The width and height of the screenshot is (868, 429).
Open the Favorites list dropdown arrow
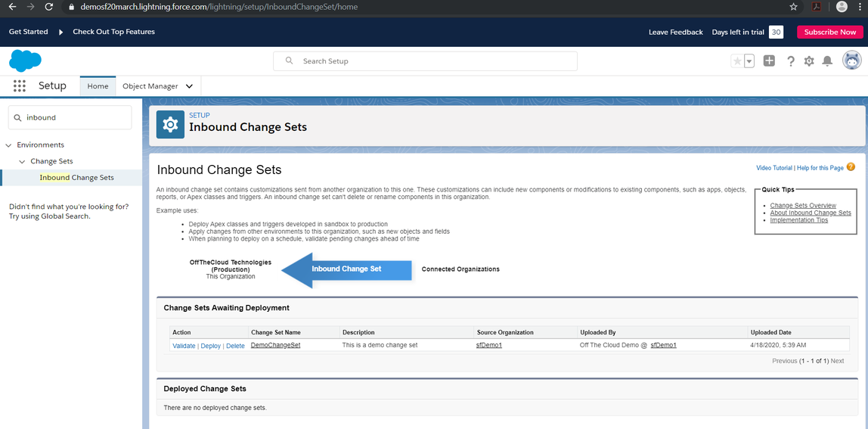(x=749, y=61)
